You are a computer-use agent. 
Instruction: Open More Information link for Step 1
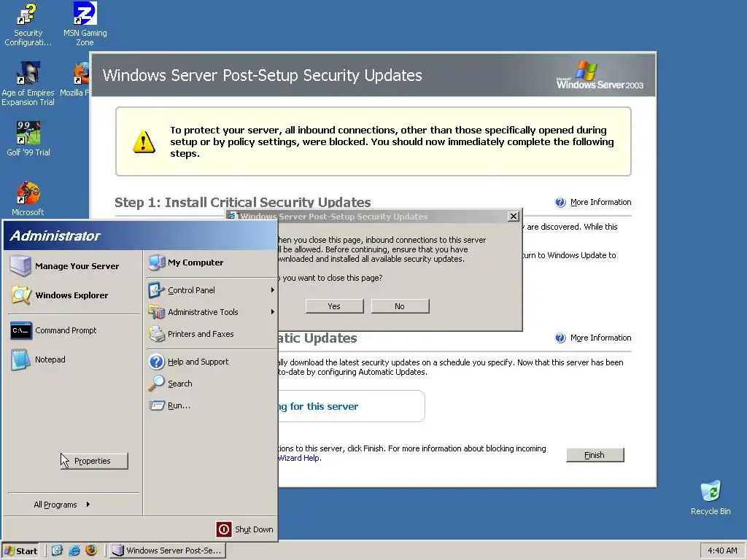click(600, 202)
